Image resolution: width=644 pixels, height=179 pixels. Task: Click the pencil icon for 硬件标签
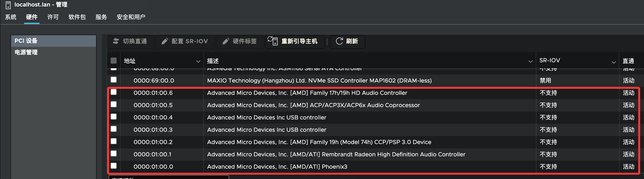226,41
